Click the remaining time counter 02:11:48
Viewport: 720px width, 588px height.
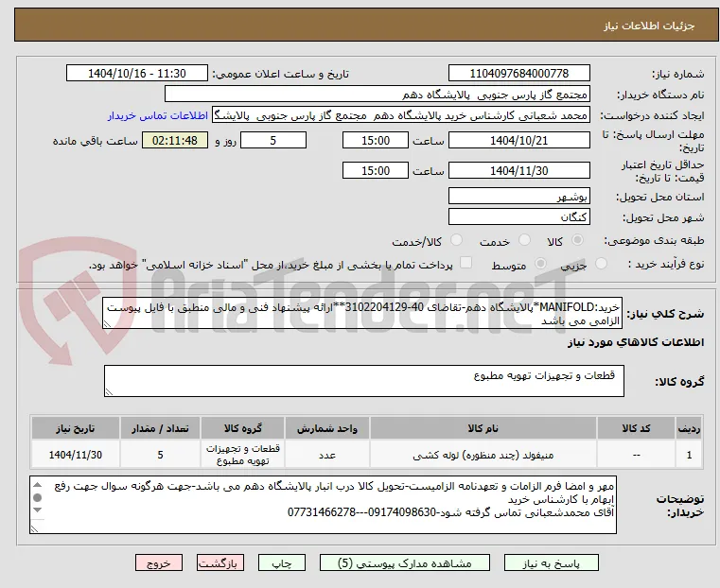tap(174, 140)
